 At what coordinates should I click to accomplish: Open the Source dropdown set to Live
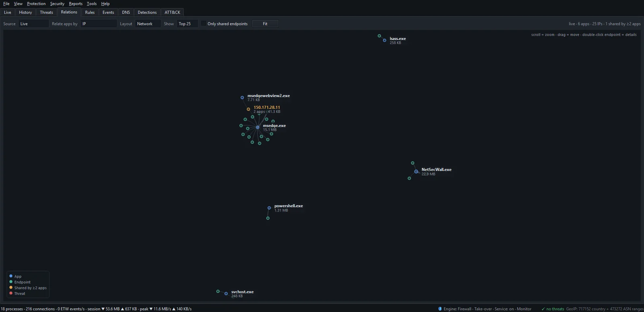[x=33, y=24]
